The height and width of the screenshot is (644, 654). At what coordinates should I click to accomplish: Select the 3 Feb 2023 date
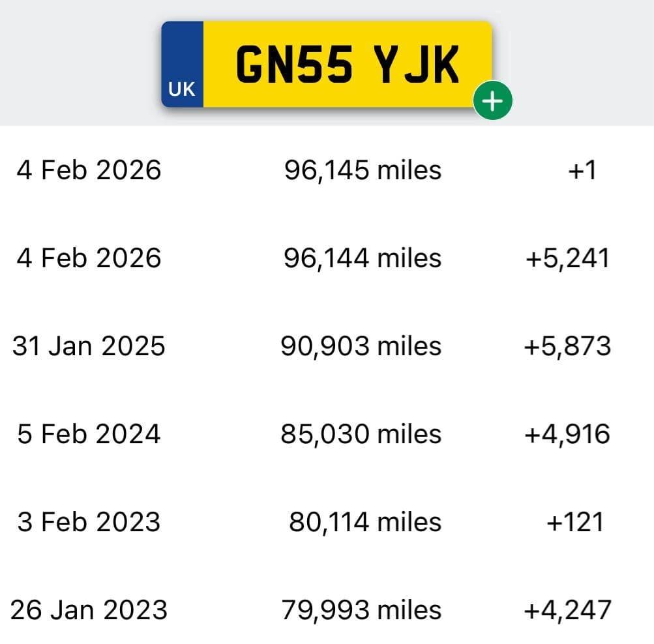(89, 522)
